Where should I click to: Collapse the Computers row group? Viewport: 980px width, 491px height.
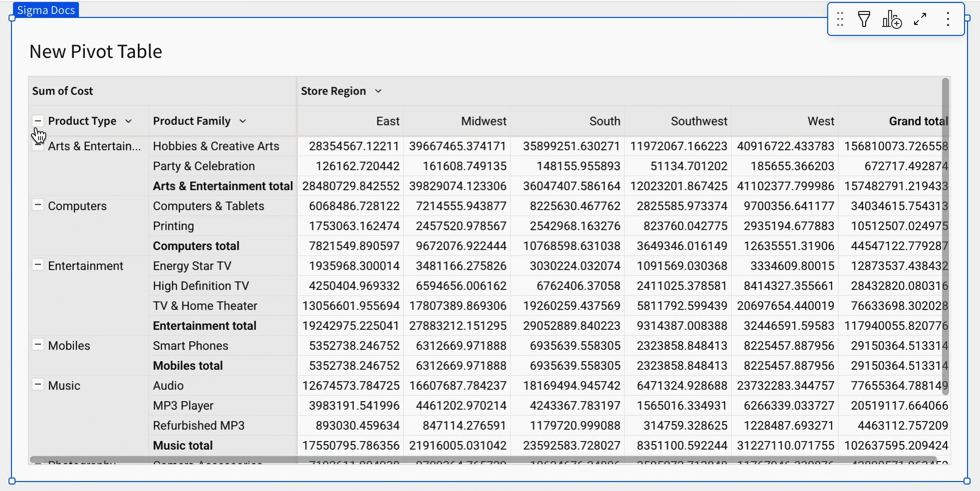click(37, 205)
